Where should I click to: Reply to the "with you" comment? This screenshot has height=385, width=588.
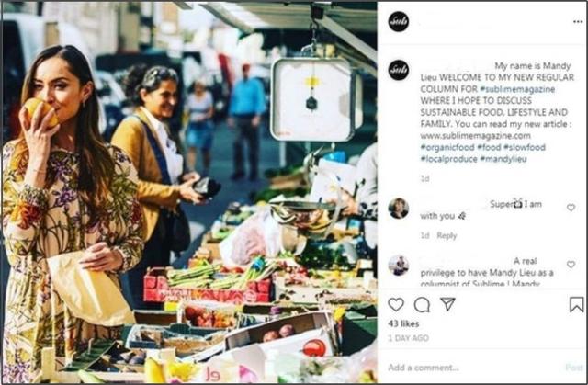click(x=447, y=236)
